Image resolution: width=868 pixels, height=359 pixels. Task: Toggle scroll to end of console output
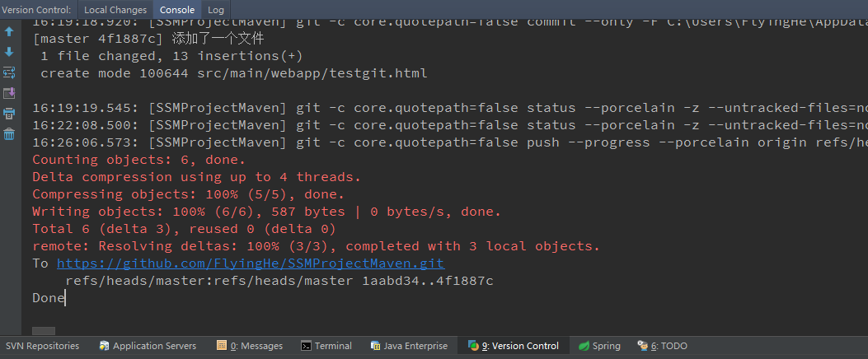point(9,93)
